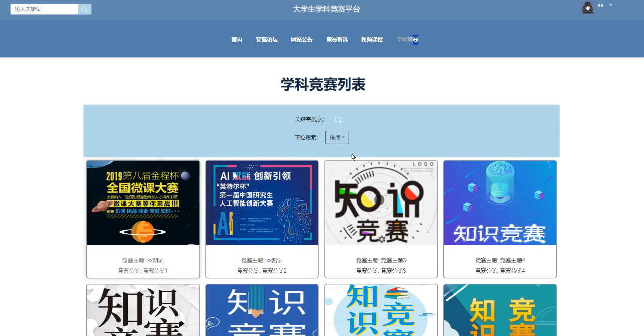Viewport: 644px width, 336px height.
Task: Open the 交流论坛 menu item
Action: [267, 40]
